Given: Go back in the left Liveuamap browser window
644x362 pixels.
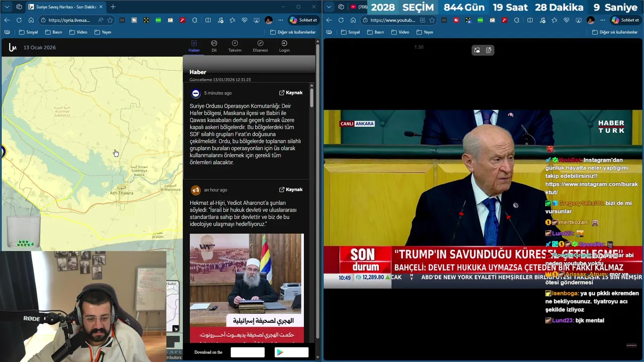Looking at the screenshot, I should tap(7, 20).
